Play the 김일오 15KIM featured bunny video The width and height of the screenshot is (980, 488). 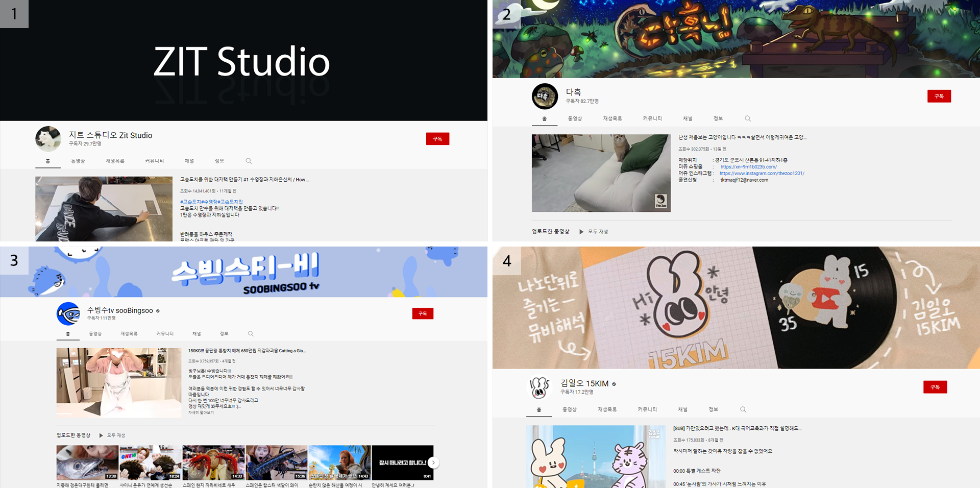596,456
